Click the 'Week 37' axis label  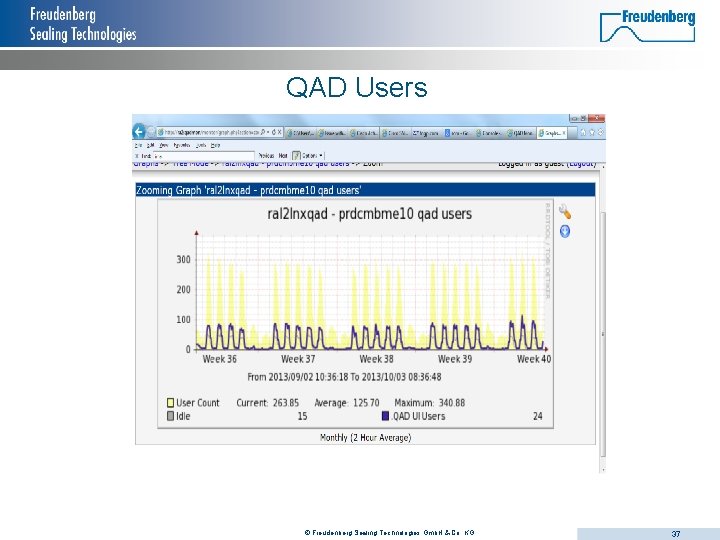[x=298, y=359]
